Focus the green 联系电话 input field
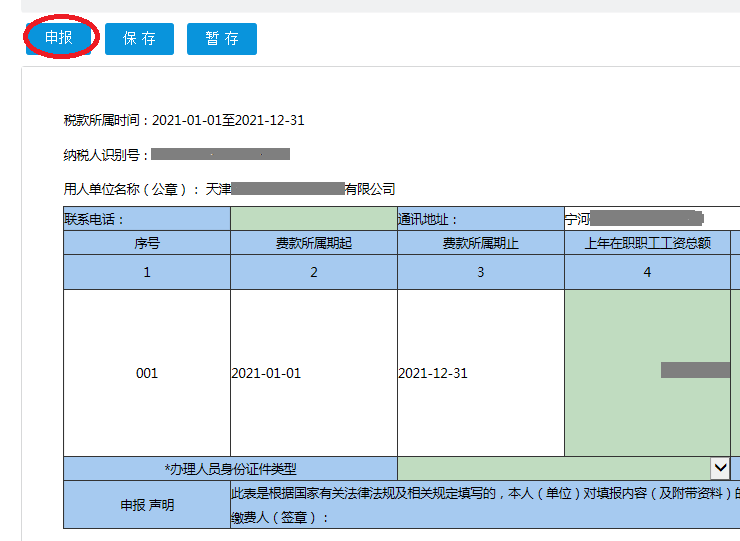Screen dimensions: 740x541 pos(313,219)
